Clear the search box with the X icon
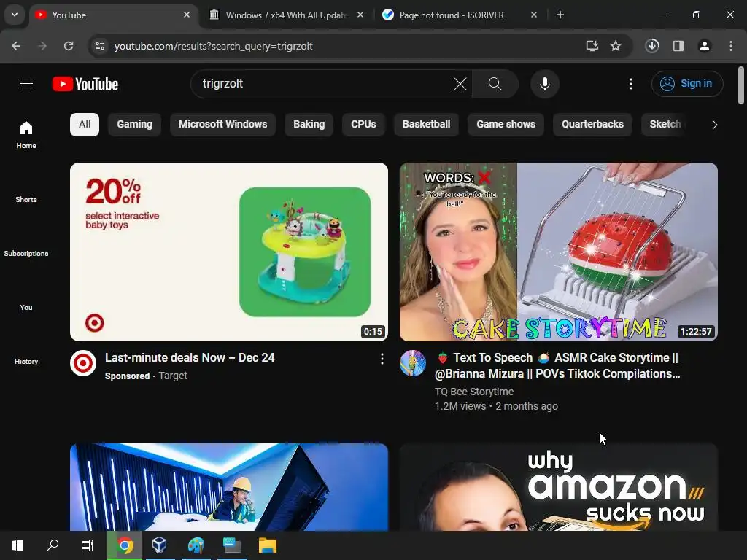 point(460,85)
